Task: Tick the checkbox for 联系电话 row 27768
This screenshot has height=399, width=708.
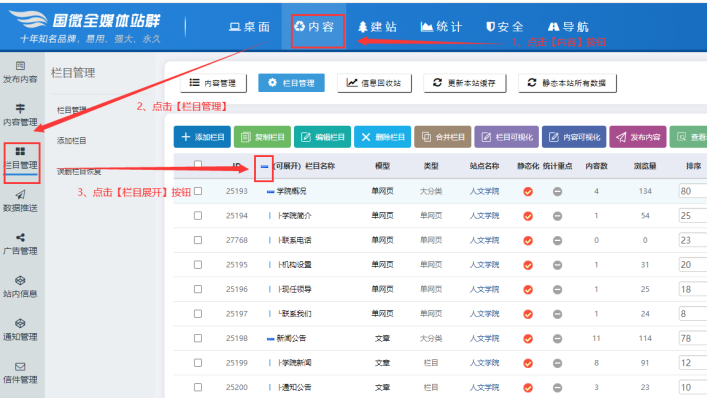Action: point(198,240)
